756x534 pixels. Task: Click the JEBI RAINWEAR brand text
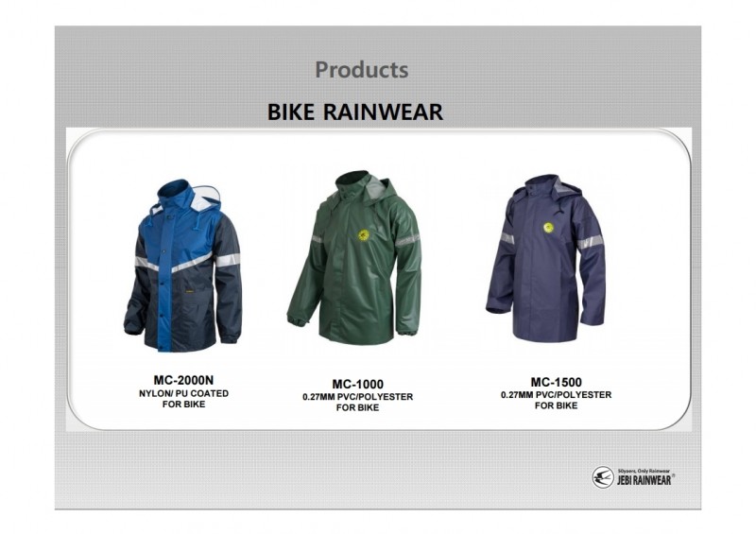(644, 480)
